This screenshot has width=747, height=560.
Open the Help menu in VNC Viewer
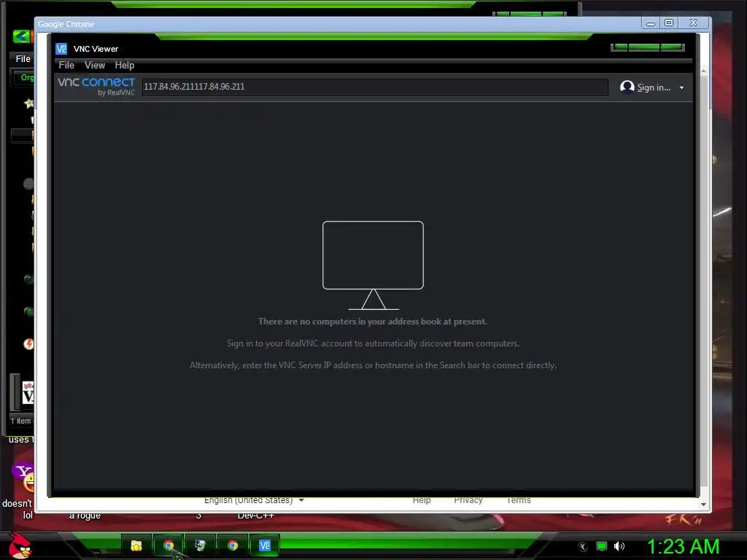click(124, 65)
